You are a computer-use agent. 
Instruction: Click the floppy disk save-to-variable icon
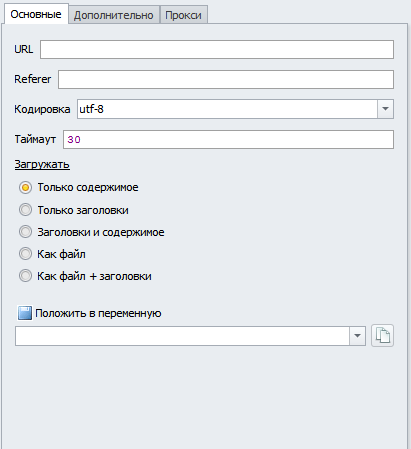25,313
